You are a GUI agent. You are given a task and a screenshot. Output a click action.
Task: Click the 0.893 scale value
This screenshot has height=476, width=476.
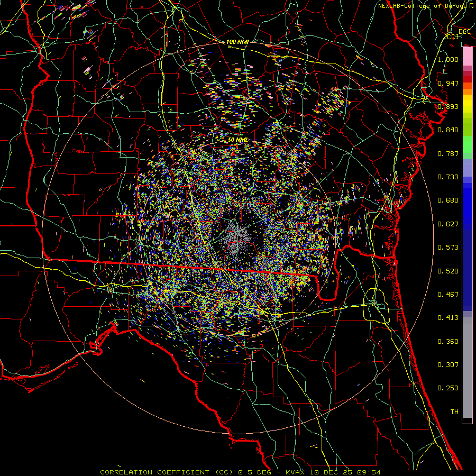pyautogui.click(x=448, y=106)
